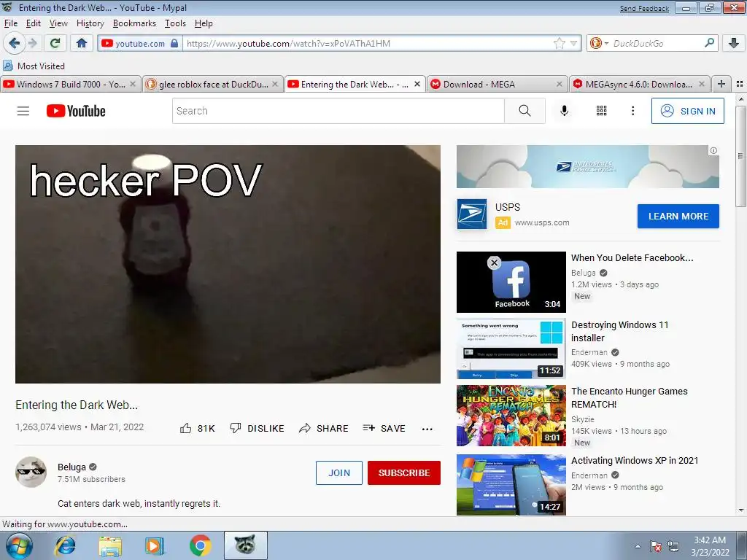
Task: Open the Send Feedback link
Action: pyautogui.click(x=644, y=9)
